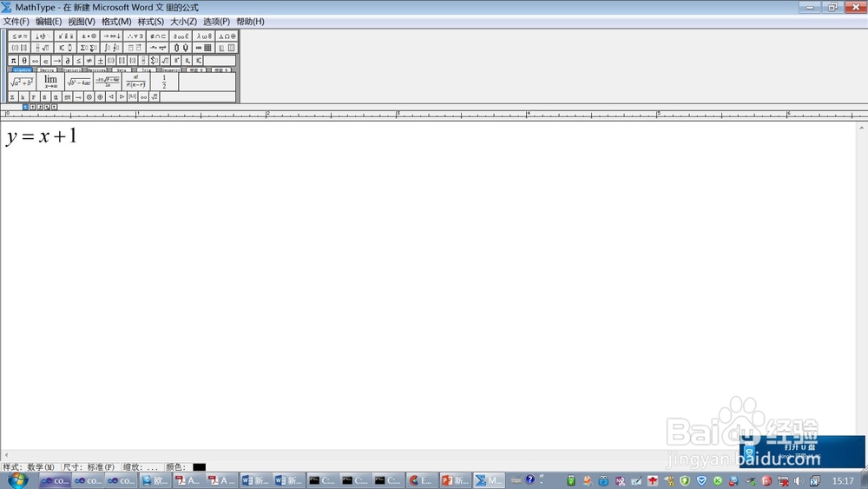Click the status bar size 标准(F)
The image size is (868, 489).
point(101,466)
